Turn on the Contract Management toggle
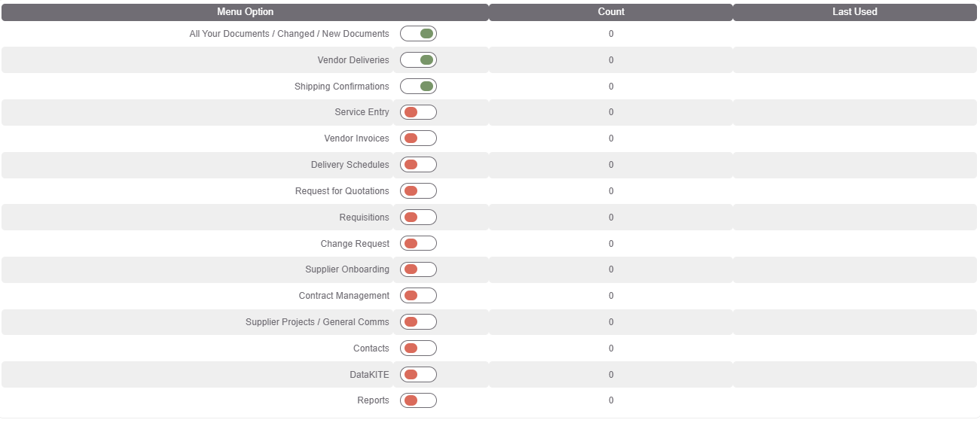 tap(418, 296)
